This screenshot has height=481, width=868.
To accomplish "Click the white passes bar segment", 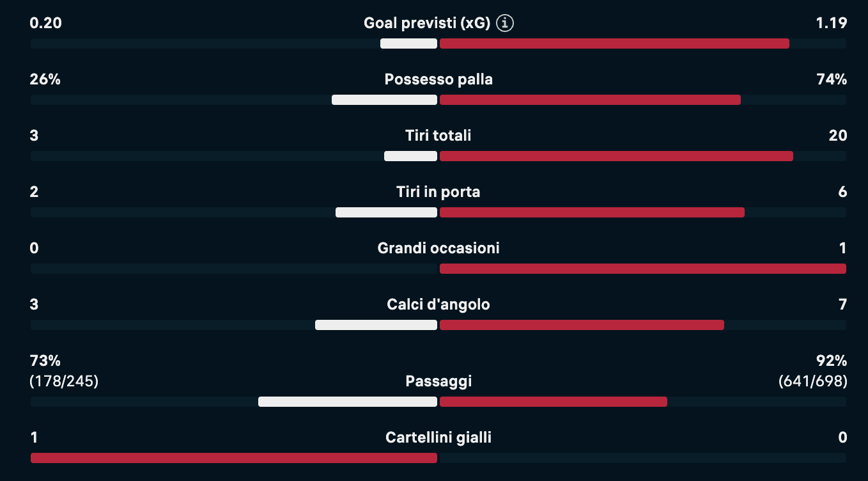I will [348, 402].
